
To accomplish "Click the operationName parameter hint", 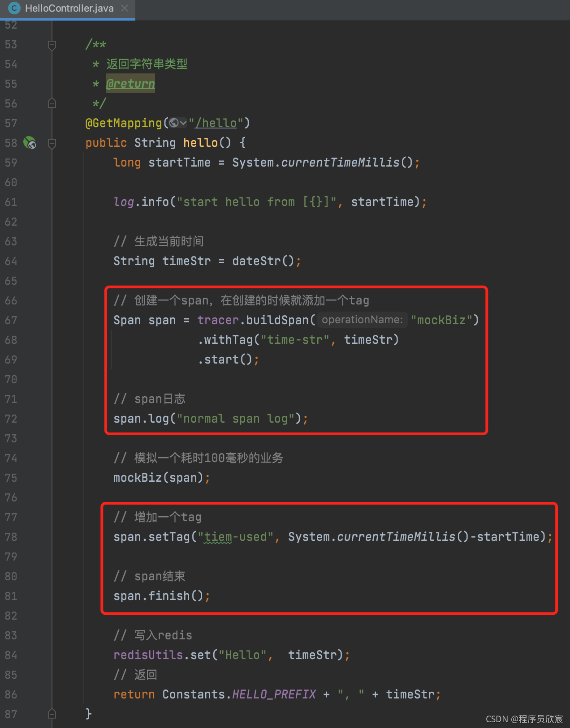I will [x=362, y=320].
